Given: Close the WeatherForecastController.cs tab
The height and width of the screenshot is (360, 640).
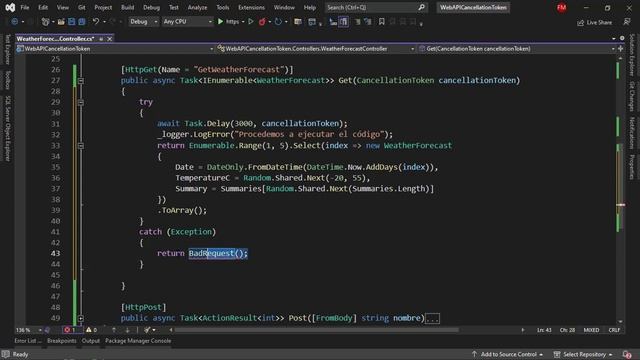Looking at the screenshot, I should tap(109, 39).
